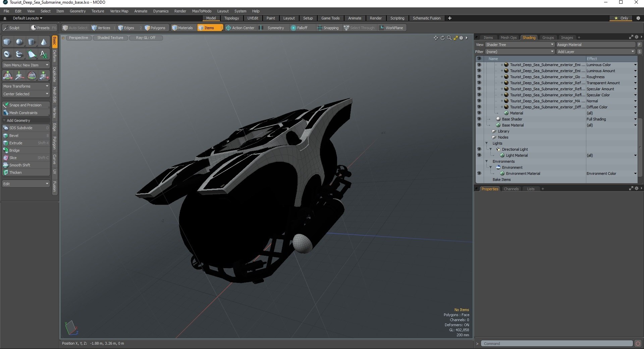Open the Vertex Map menu

[x=119, y=11]
